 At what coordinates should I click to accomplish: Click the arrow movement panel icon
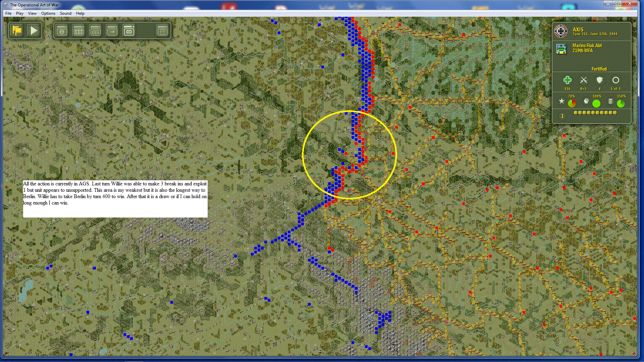112,31
